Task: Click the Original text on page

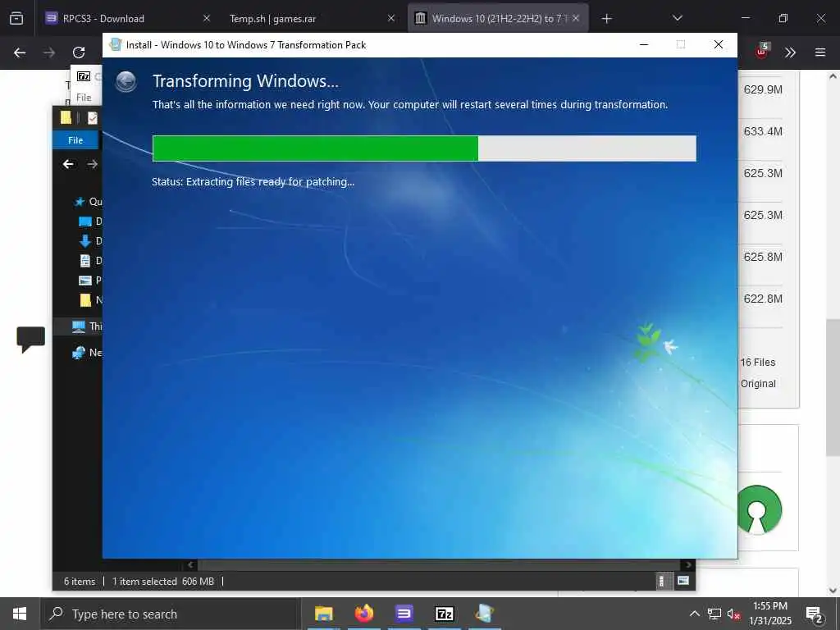Action: point(758,384)
